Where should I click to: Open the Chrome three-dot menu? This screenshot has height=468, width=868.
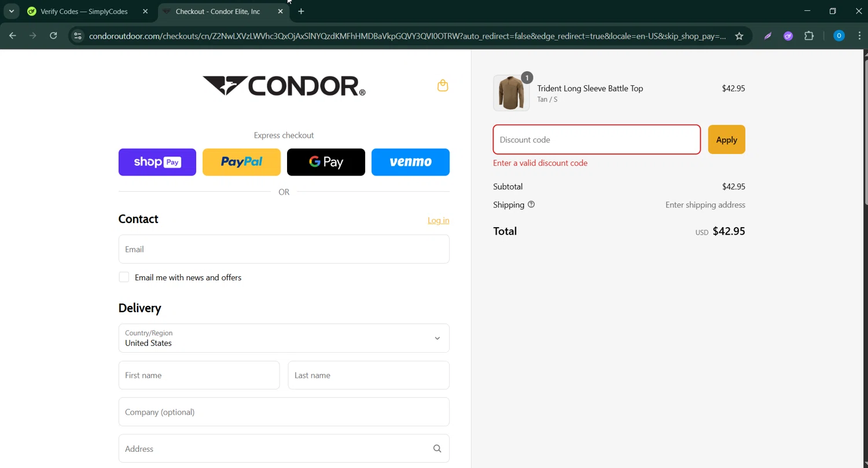coord(859,36)
